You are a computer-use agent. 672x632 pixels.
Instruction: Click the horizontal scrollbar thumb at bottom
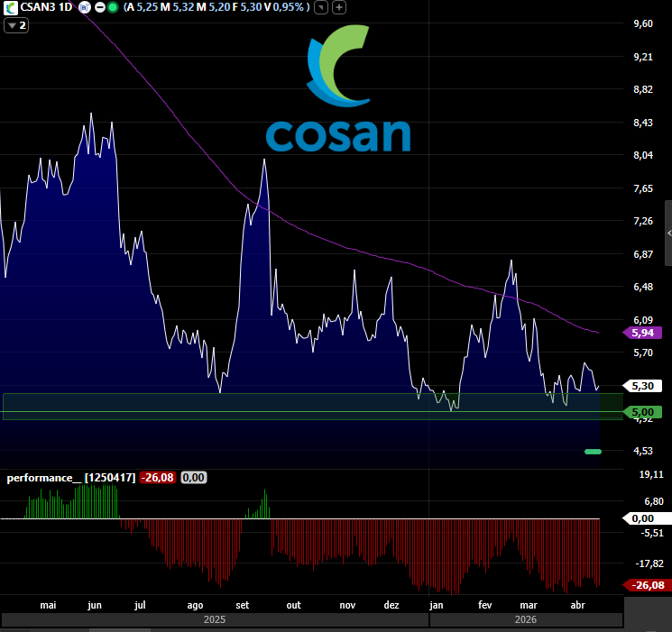pos(120,630)
